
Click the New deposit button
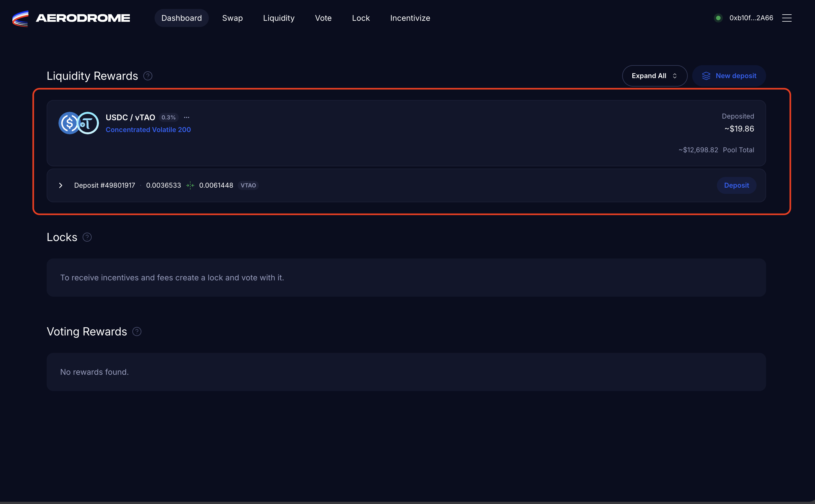click(x=729, y=76)
